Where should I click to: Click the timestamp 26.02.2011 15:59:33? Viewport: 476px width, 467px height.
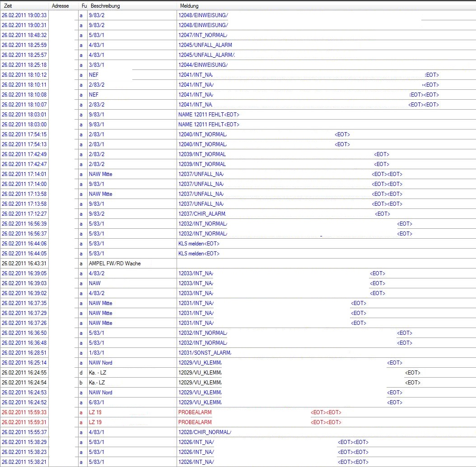point(24,412)
